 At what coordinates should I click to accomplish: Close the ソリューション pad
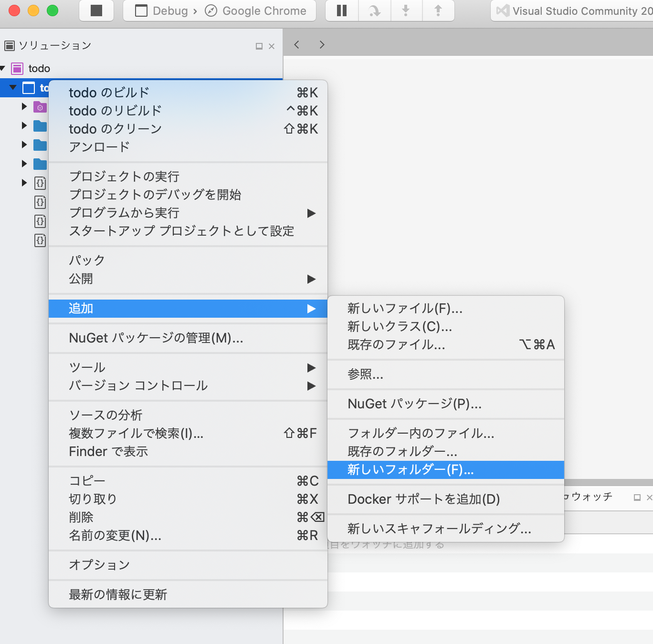coord(272,46)
